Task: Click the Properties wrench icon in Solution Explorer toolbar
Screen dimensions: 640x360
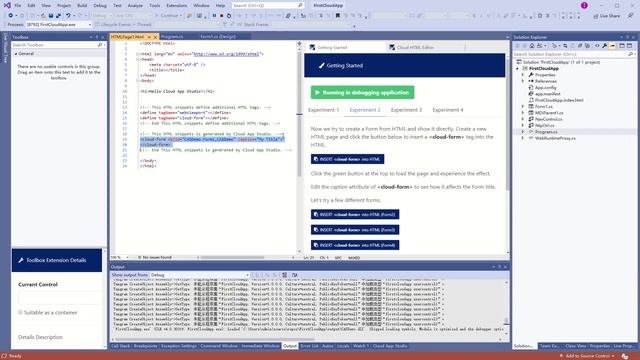Action: click(604, 46)
